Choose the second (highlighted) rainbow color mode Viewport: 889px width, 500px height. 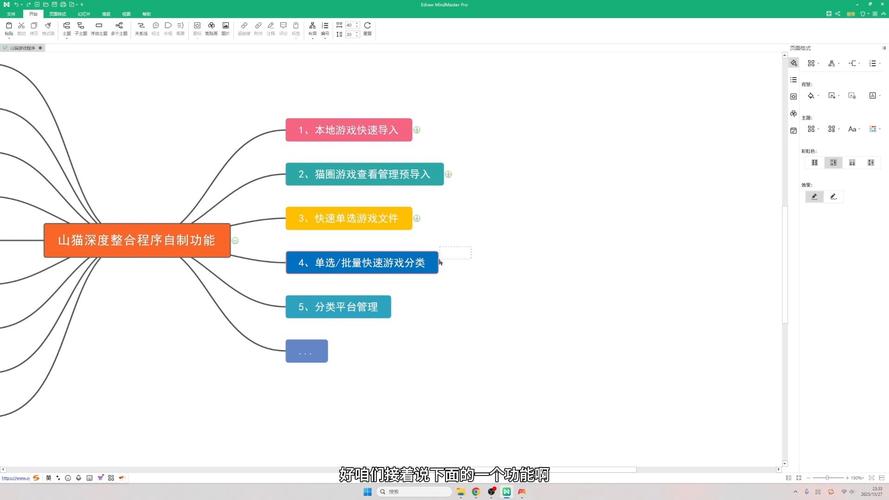pyautogui.click(x=833, y=163)
